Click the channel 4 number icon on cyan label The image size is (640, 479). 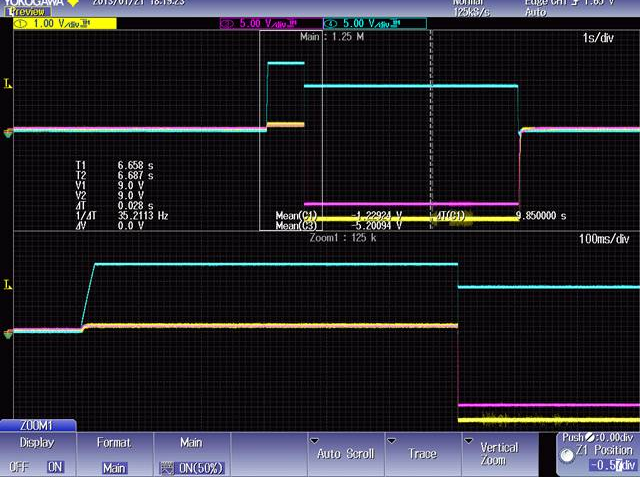[331, 24]
